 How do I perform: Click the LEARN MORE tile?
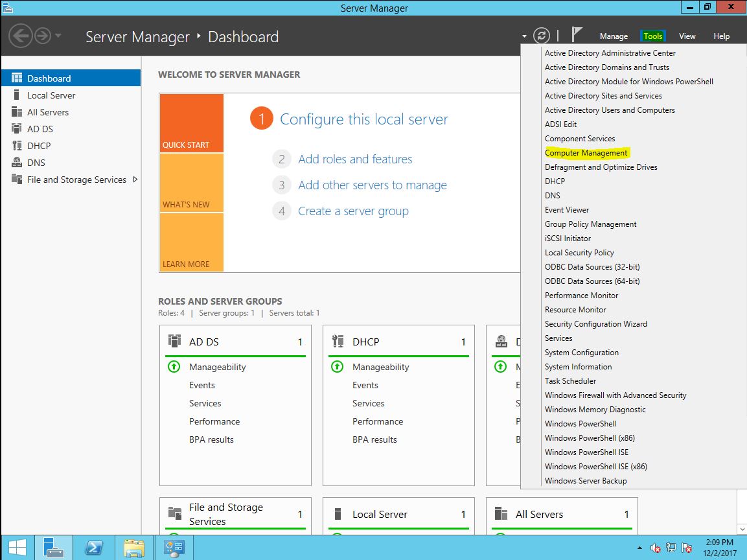click(191, 242)
